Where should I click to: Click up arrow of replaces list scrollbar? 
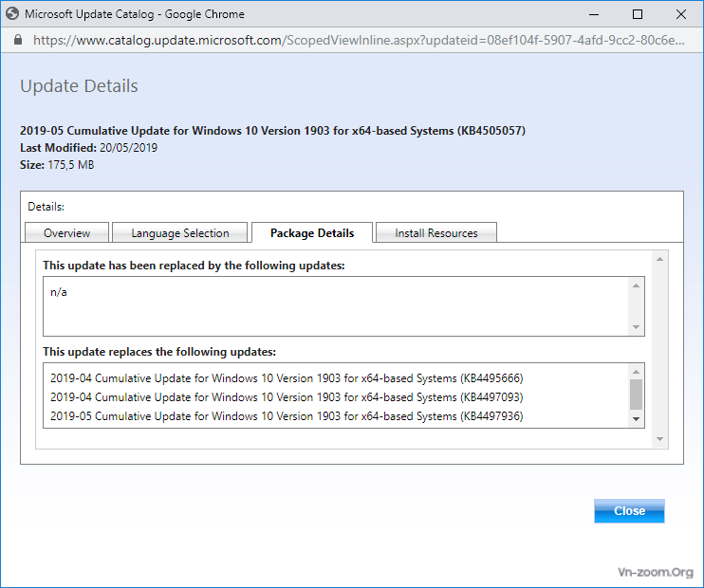(636, 372)
